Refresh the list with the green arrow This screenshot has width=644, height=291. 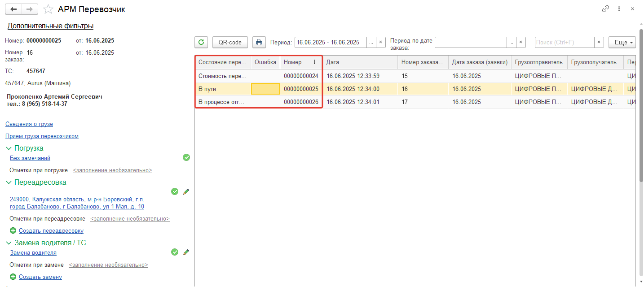coord(201,42)
